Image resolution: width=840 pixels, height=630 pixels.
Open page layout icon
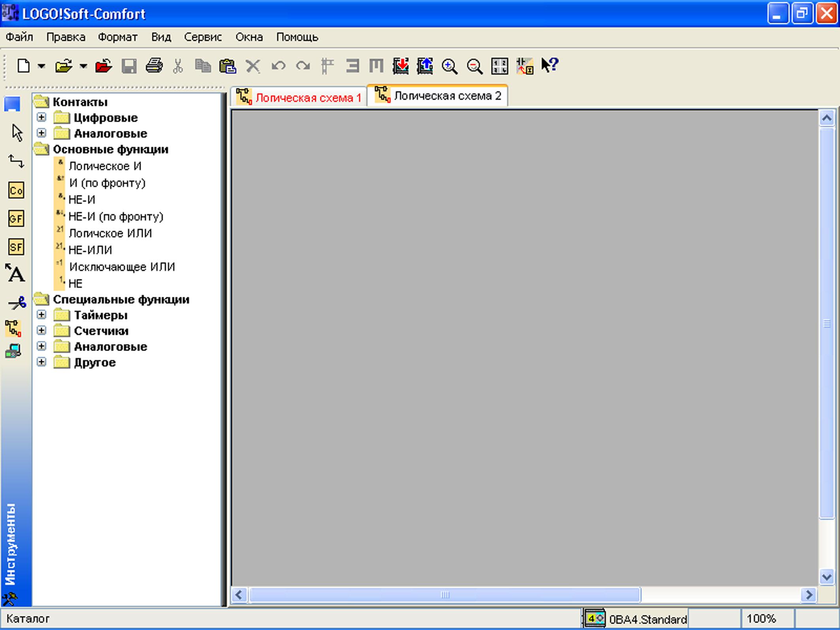(x=499, y=66)
